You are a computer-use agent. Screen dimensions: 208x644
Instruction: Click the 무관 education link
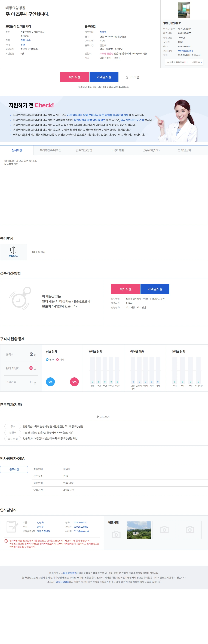[x=23, y=45]
